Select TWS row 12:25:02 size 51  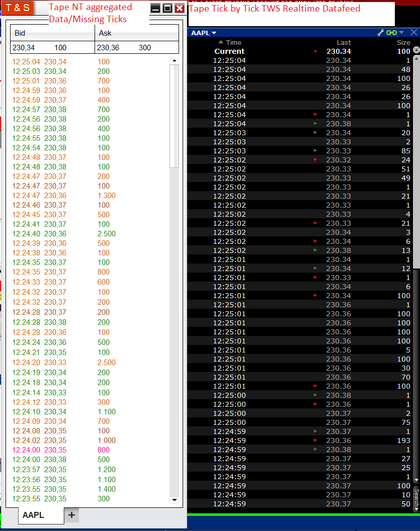(x=300, y=168)
